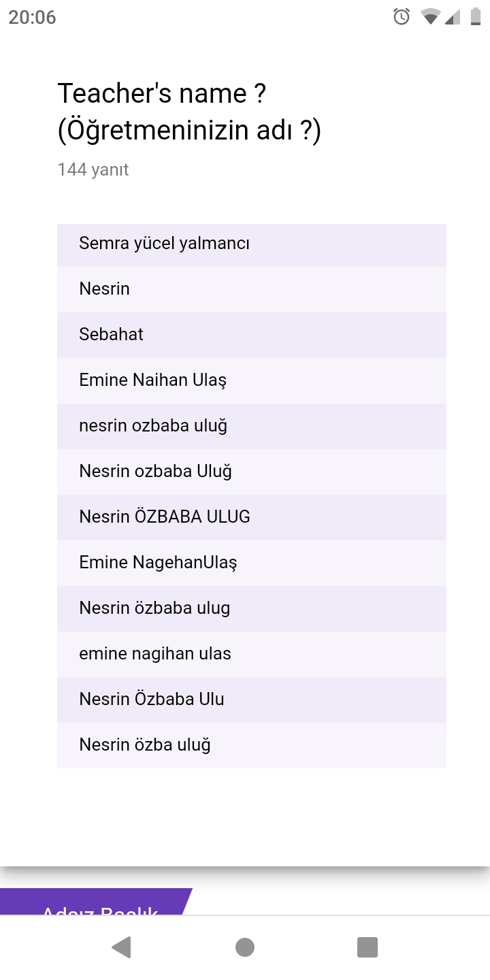Tap the cellular signal status icon
The image size is (490, 980).
(x=453, y=17)
